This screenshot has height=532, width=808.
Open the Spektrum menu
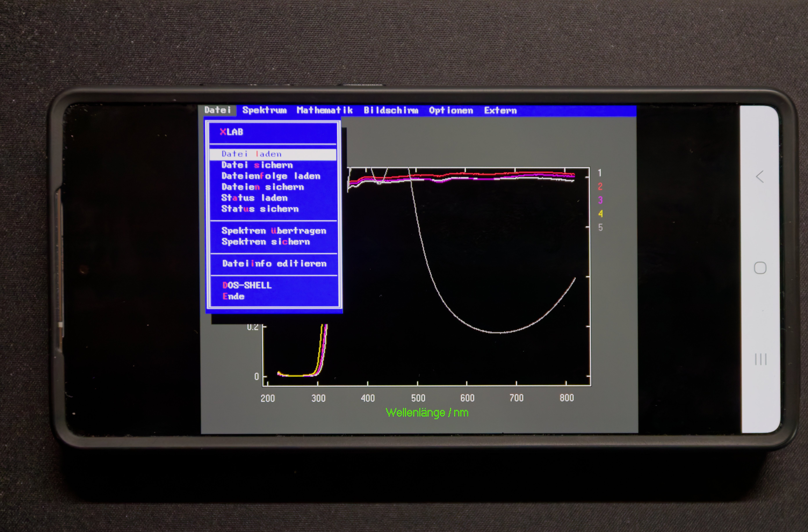[264, 110]
